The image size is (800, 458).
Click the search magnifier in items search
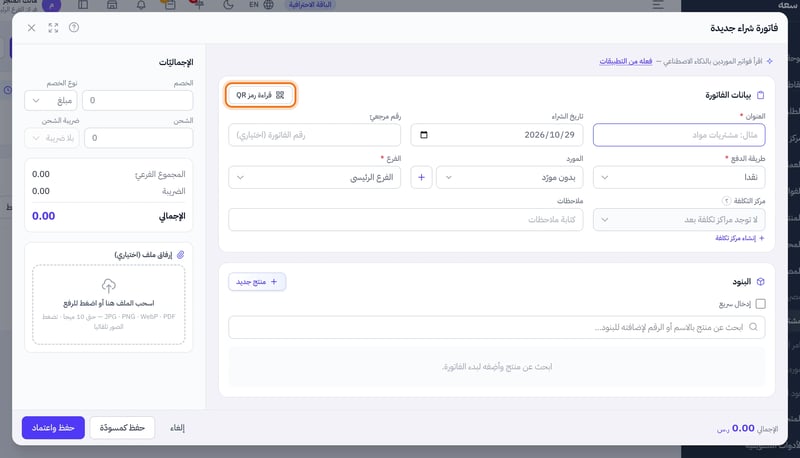click(754, 327)
